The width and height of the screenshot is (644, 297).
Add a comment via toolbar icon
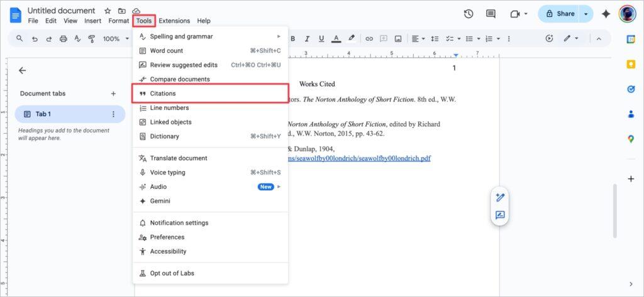(384, 38)
